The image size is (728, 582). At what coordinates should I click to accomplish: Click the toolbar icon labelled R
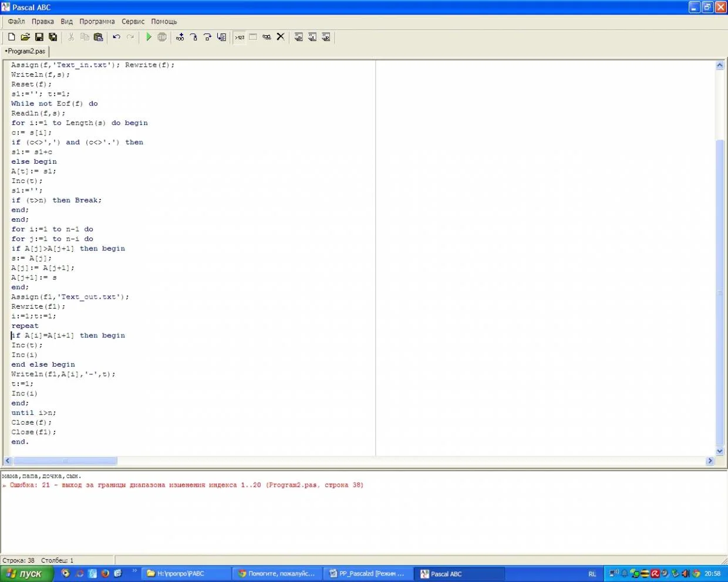(326, 37)
